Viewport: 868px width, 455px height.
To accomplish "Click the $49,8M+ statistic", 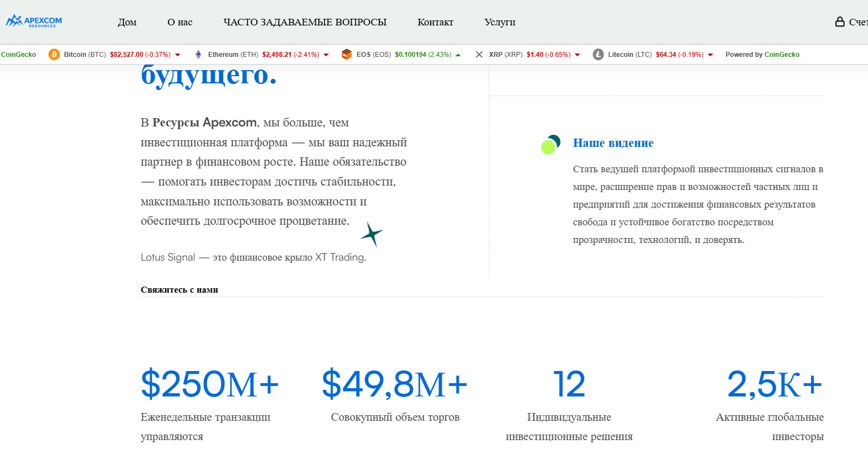I will tap(395, 384).
